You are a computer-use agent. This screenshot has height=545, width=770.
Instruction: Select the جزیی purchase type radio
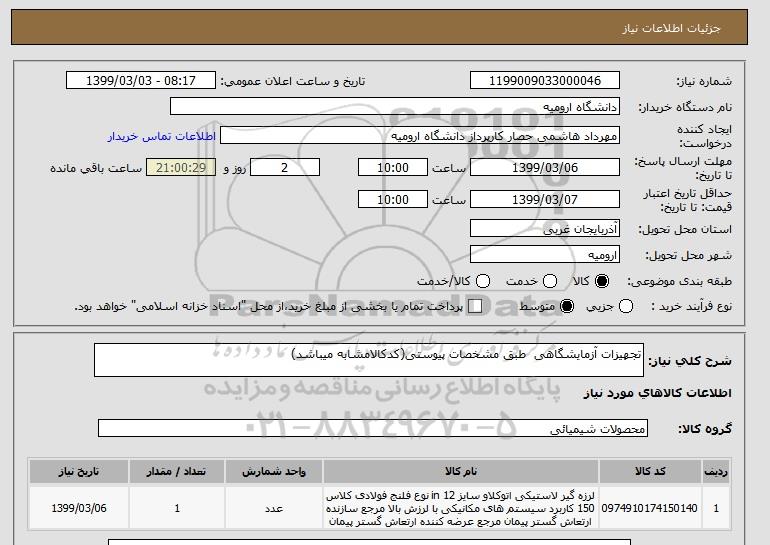click(x=626, y=306)
